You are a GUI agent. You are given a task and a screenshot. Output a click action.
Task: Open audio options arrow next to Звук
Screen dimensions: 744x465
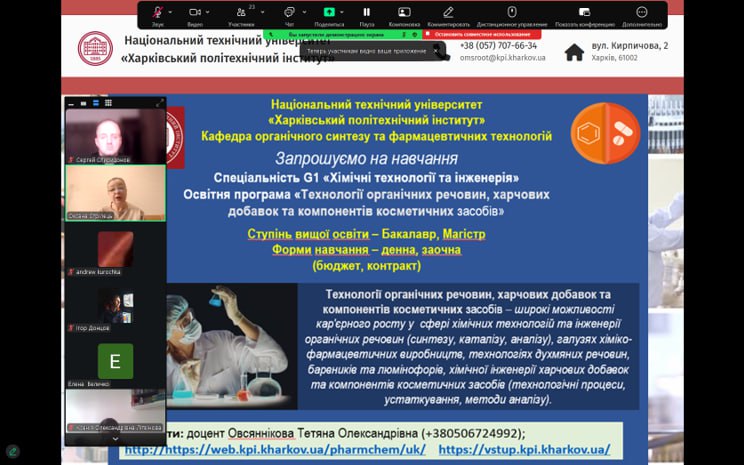(170, 12)
